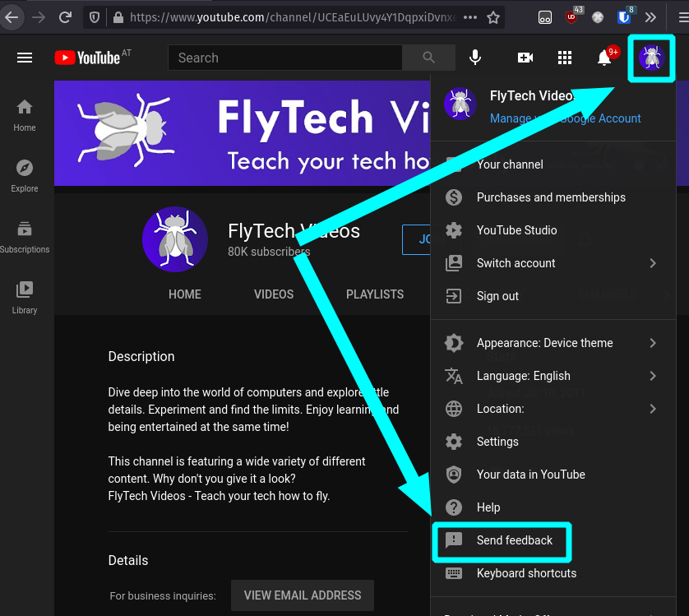This screenshot has width=689, height=616.
Task: Open the hamburger menu on YouTube
Action: [25, 58]
